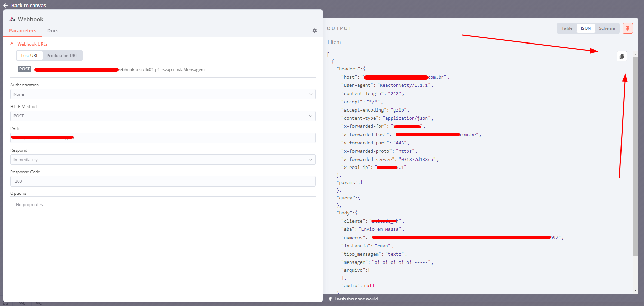
Task: Open the HTTP Method dropdown
Action: (x=163, y=116)
